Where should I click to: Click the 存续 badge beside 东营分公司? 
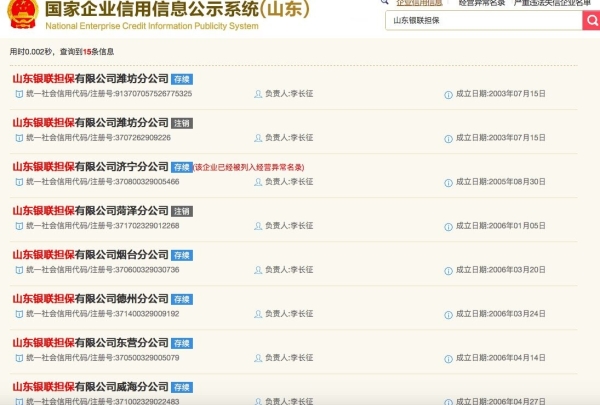point(182,343)
